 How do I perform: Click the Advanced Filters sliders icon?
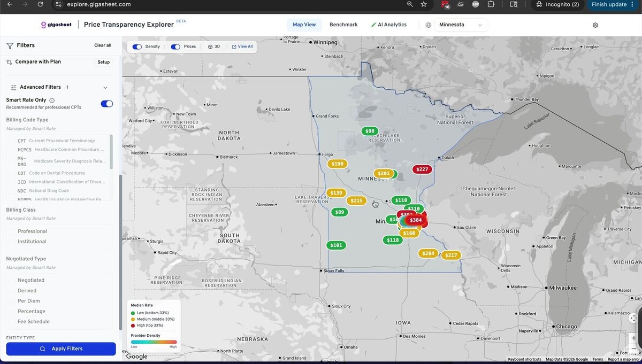point(14,87)
